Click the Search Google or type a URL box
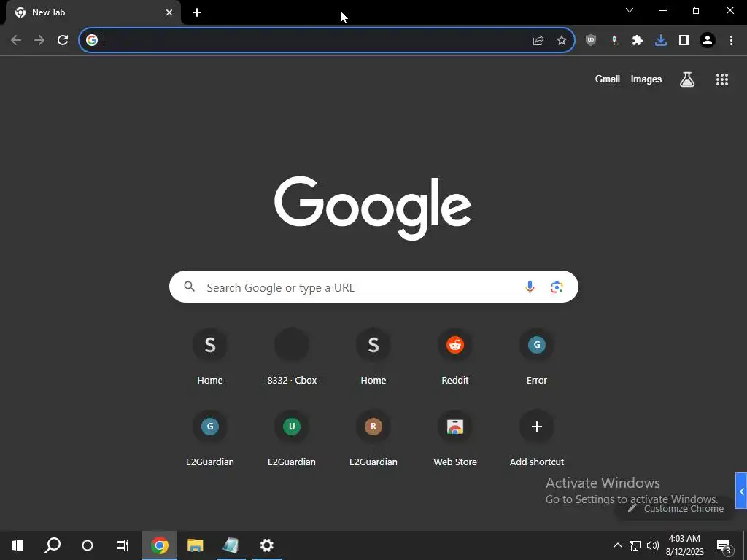The image size is (747, 560). (x=373, y=287)
